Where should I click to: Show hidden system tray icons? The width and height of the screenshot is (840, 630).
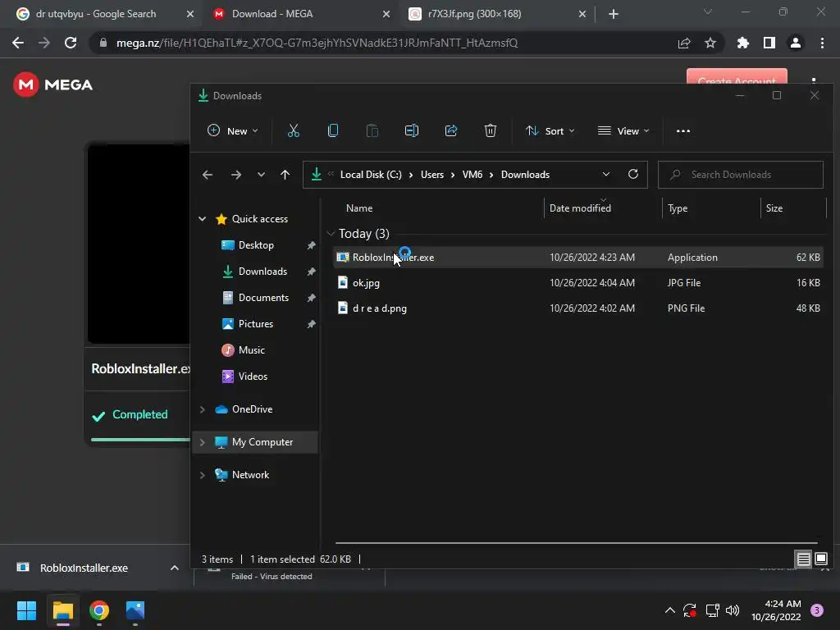coord(669,610)
